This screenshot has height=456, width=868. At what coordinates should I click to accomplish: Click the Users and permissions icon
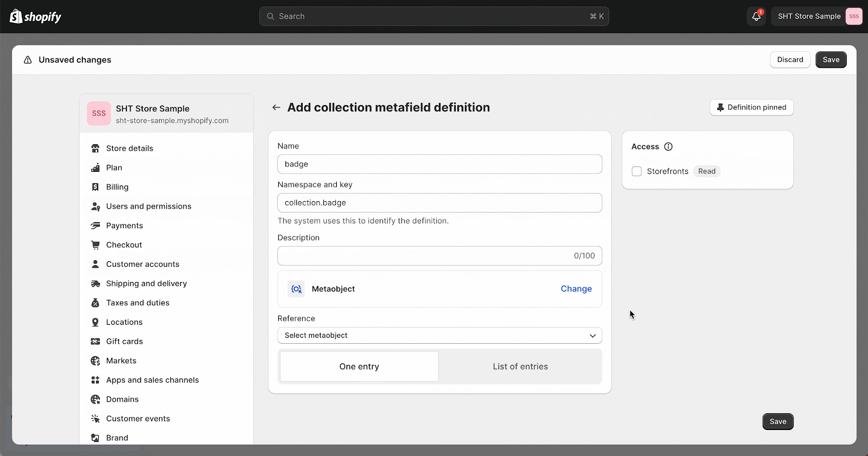[x=95, y=207]
